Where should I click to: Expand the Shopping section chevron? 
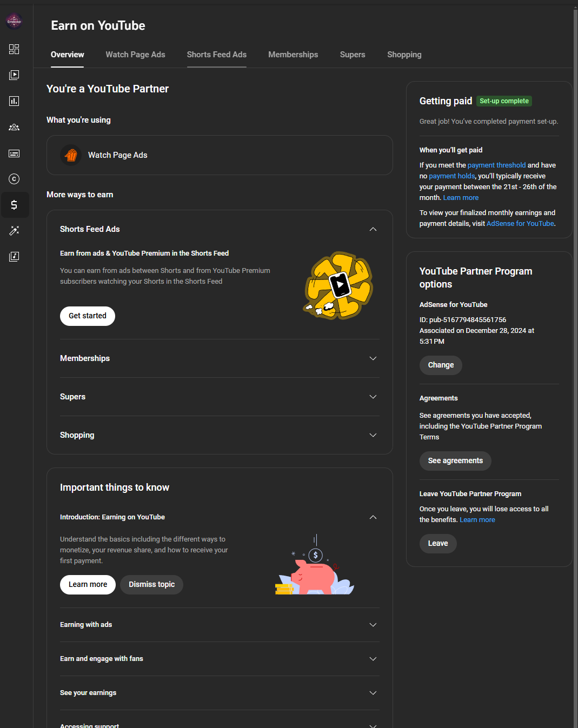click(x=373, y=435)
